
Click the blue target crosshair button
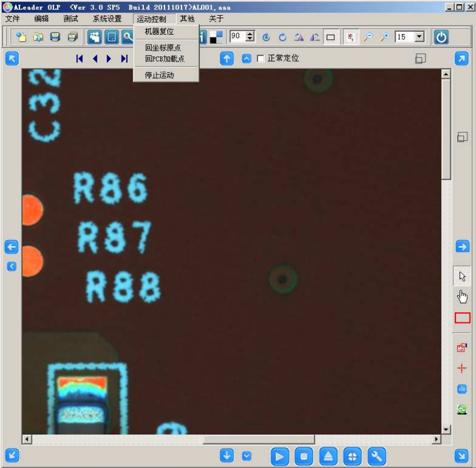click(x=352, y=456)
